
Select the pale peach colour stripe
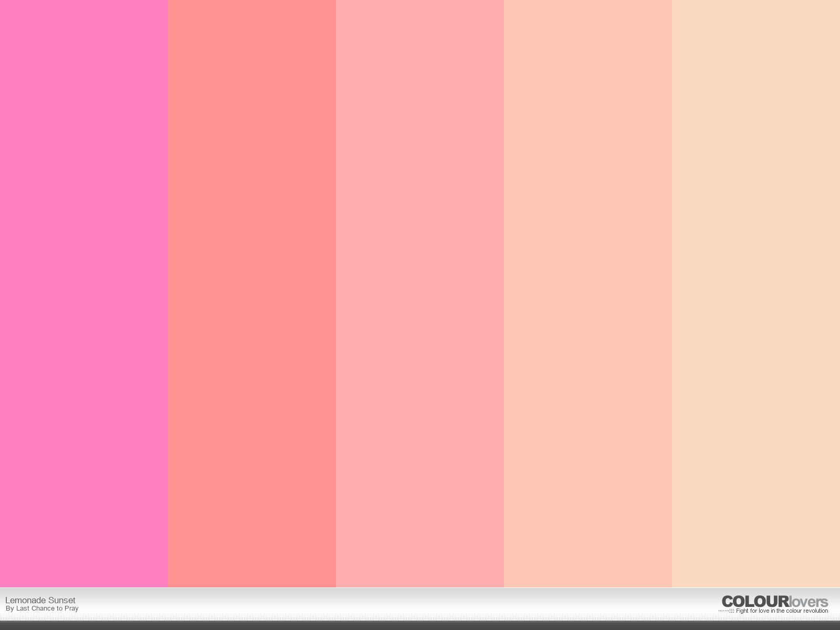[x=588, y=293]
